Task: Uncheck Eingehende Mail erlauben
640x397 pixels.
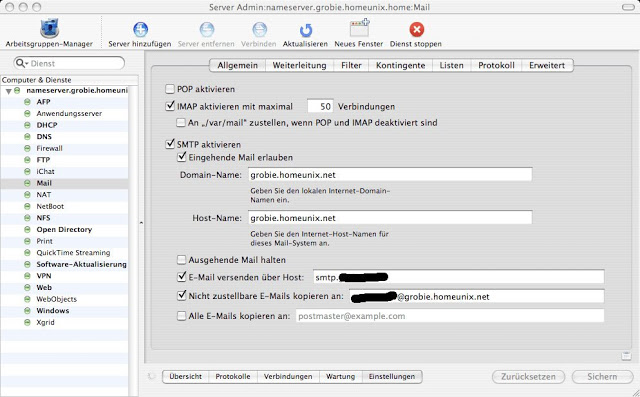Action: click(182, 157)
